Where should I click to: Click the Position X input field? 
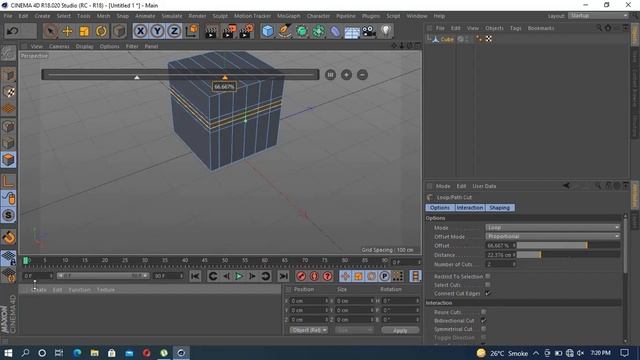coord(309,301)
